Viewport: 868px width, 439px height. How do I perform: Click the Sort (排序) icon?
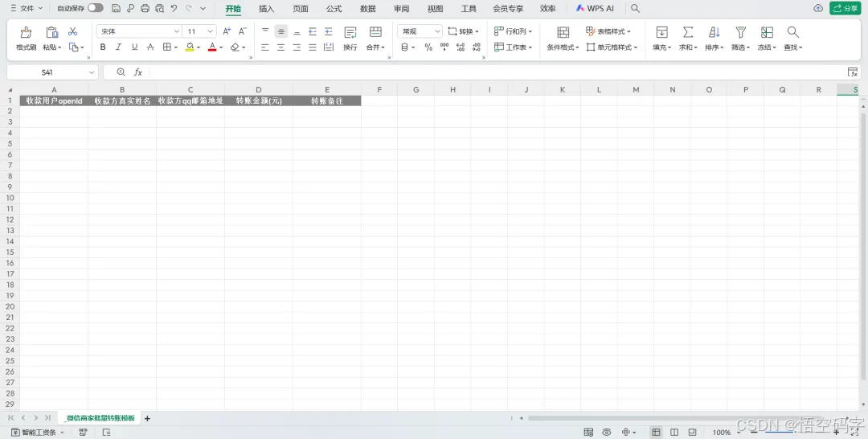[x=714, y=32]
